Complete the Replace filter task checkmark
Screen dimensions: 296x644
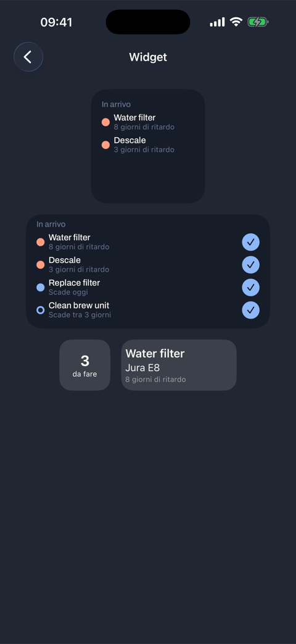coord(250,287)
